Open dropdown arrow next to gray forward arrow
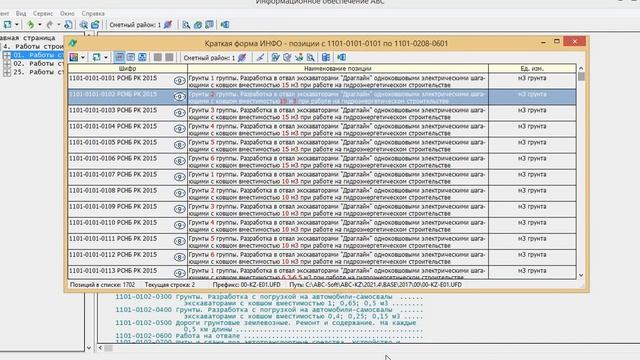 [59, 24]
